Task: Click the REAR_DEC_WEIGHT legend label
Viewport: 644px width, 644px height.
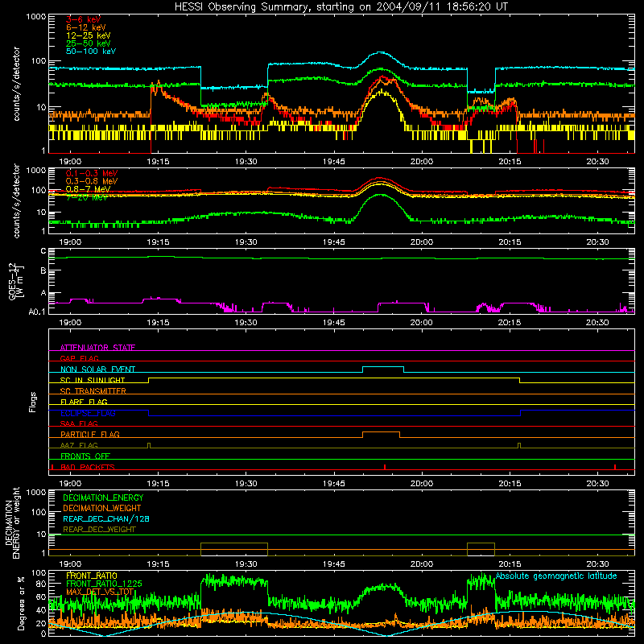Action: (x=99, y=530)
